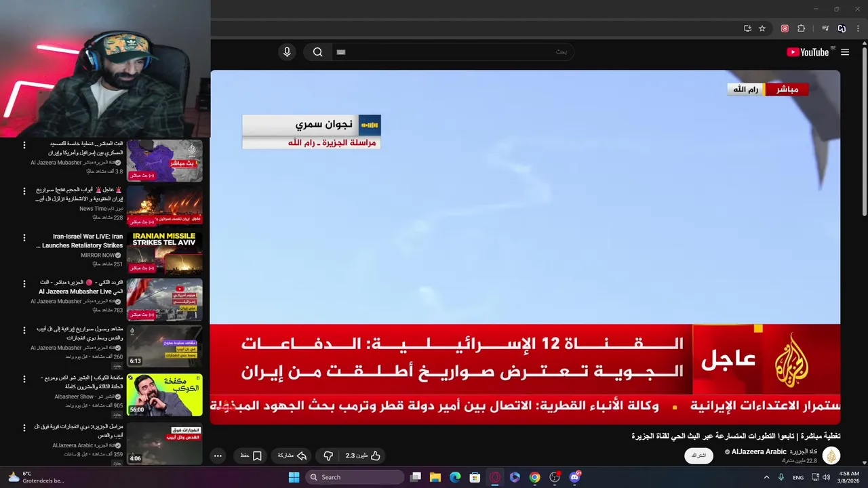Open volume control in system tray
This screenshot has height=488, width=868.
pos(826,477)
